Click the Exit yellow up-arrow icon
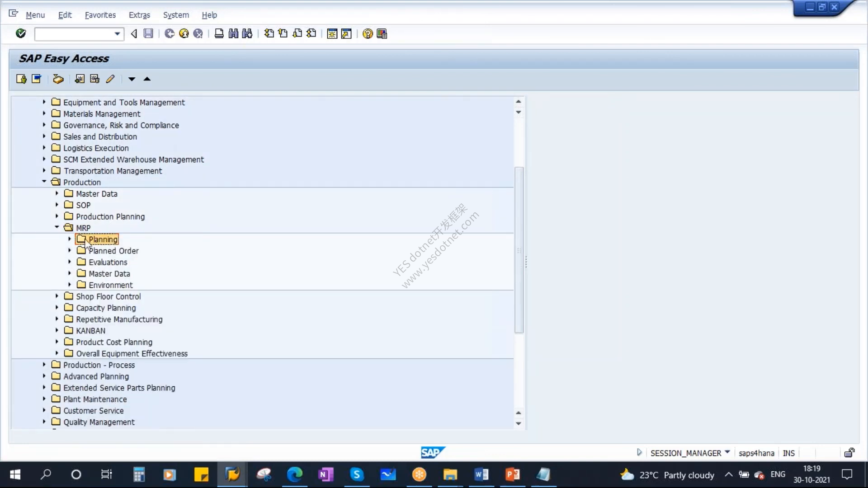Image resolution: width=868 pixels, height=488 pixels. [x=184, y=33]
